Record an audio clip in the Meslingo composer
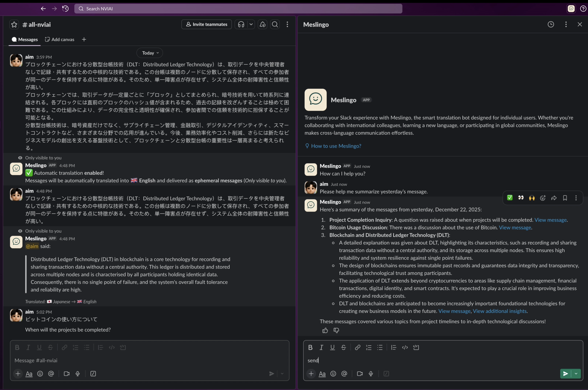Screen dimensions: 588x390 coord(371,374)
